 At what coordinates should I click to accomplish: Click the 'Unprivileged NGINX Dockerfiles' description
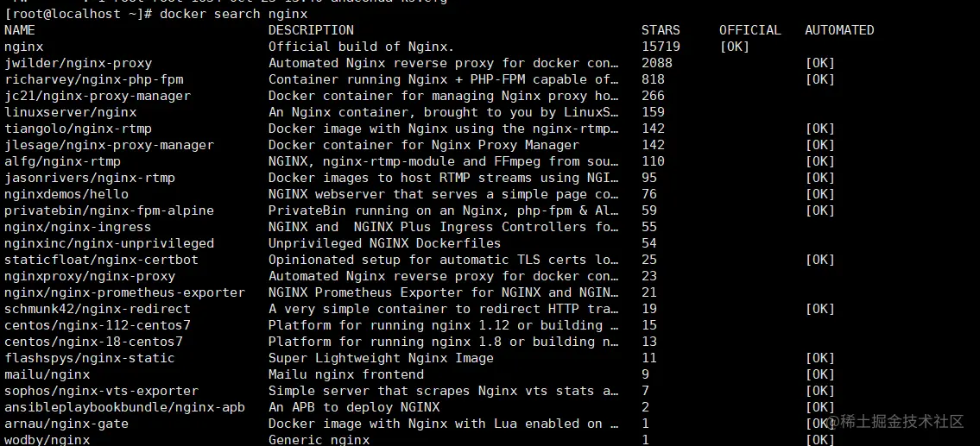(385, 243)
